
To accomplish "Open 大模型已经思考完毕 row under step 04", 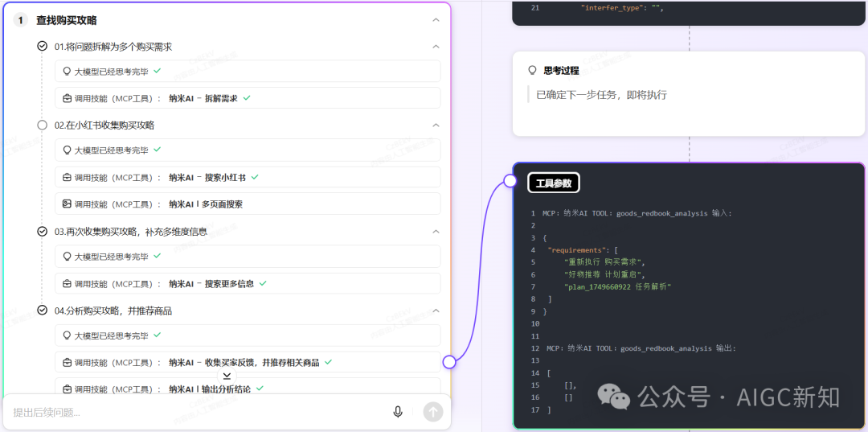I will 248,335.
